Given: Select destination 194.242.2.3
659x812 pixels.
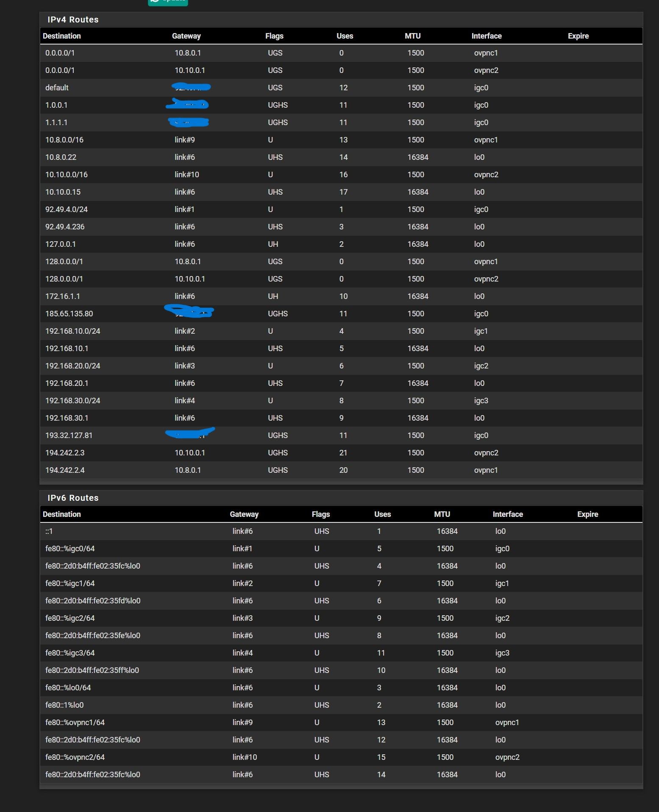Looking at the screenshot, I should (x=65, y=453).
